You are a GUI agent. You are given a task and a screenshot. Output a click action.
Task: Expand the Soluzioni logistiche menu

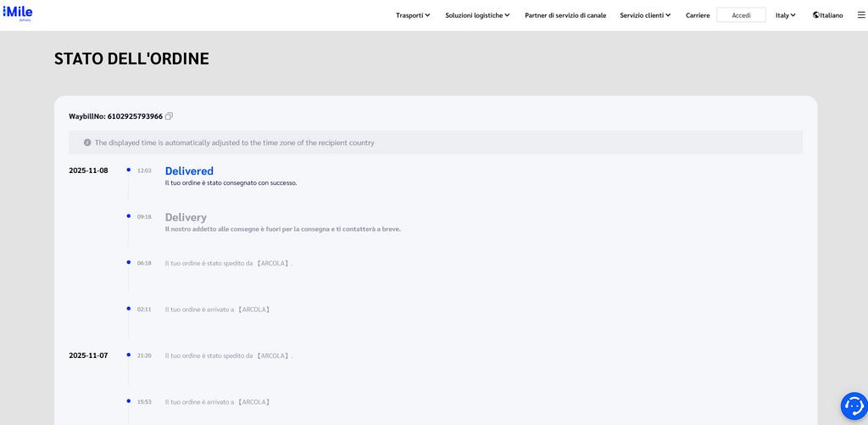[477, 15]
